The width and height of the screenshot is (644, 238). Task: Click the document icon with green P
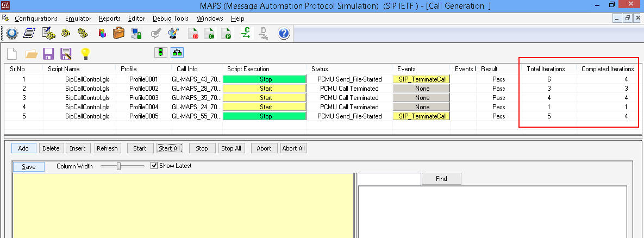(226, 33)
